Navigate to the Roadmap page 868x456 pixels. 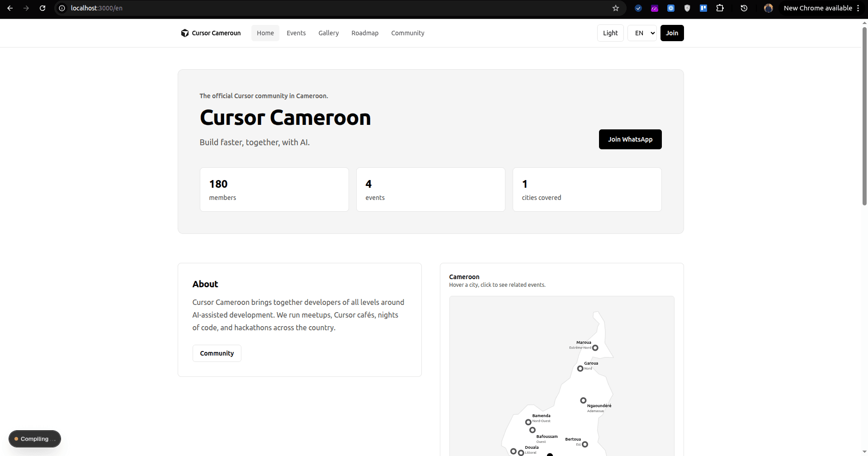point(365,33)
